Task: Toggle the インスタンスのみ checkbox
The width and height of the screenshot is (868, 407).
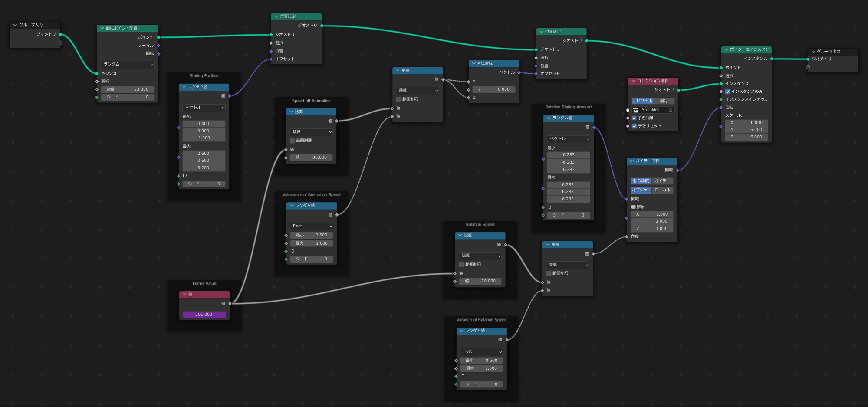Action: 728,92
